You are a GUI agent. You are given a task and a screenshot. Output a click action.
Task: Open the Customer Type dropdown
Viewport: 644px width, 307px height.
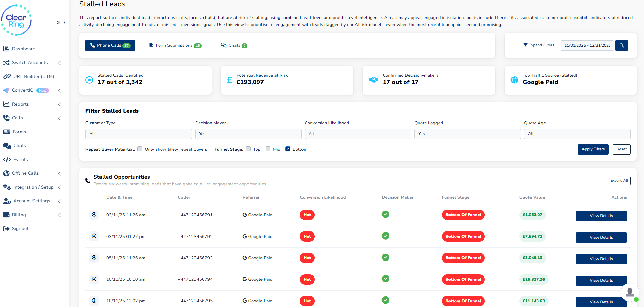(x=138, y=134)
